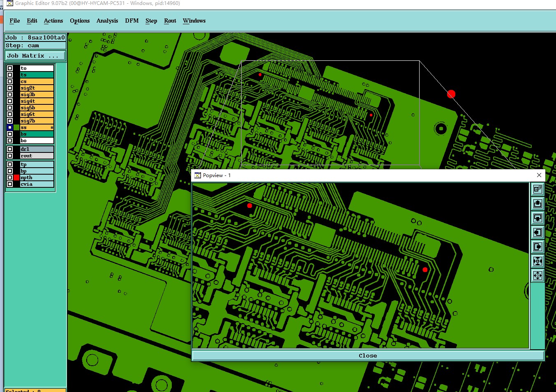
Task: Open the Step menu
Action: [151, 21]
